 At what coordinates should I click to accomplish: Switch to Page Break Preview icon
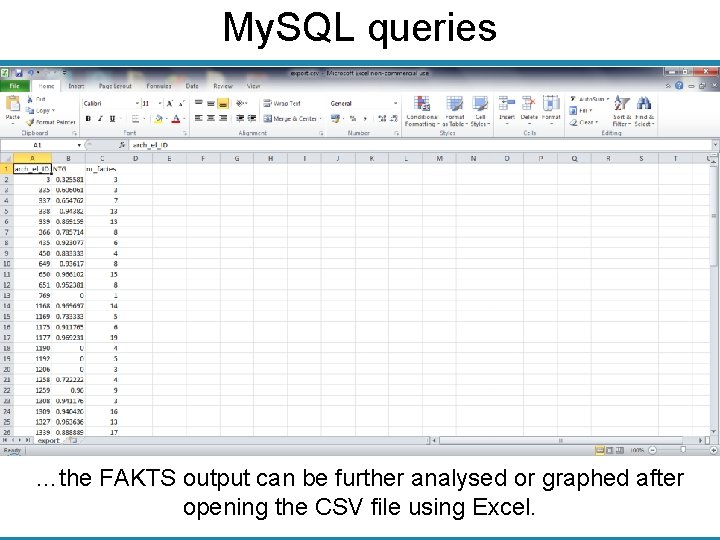pos(620,450)
